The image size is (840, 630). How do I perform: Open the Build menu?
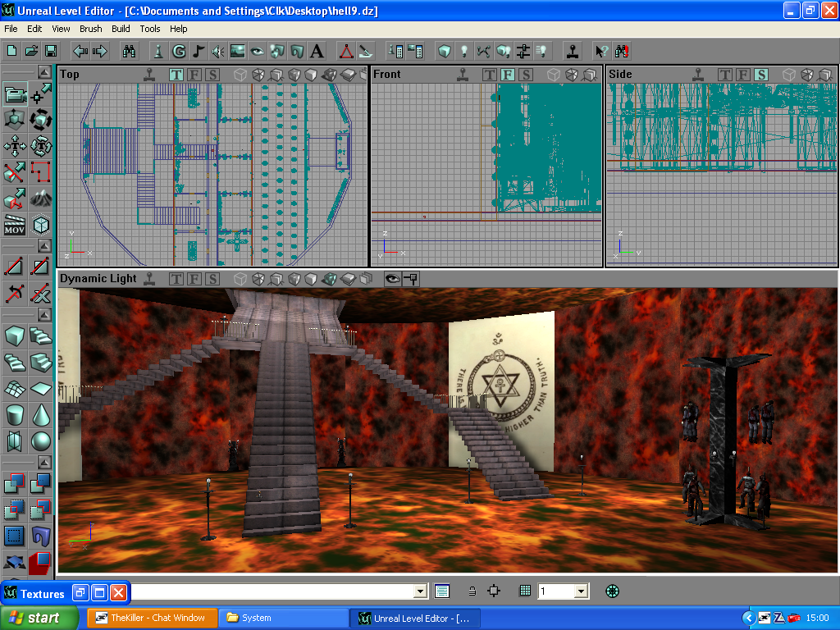121,29
